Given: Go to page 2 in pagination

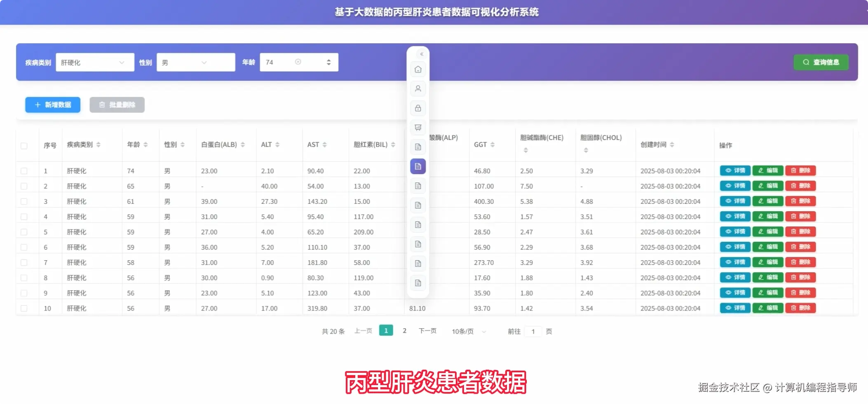Looking at the screenshot, I should tap(404, 331).
